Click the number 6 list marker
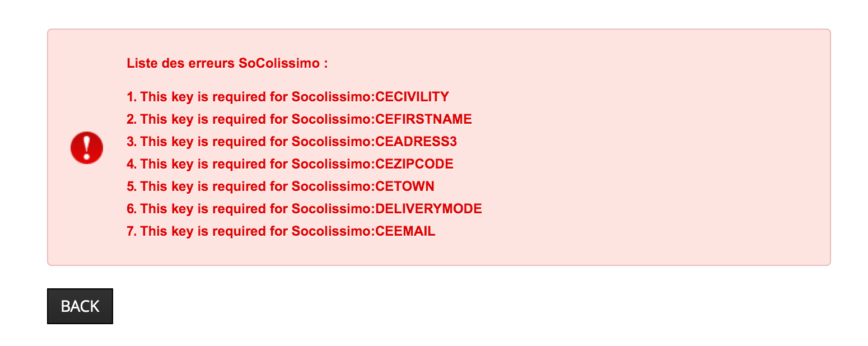868x346 pixels. tap(132, 209)
